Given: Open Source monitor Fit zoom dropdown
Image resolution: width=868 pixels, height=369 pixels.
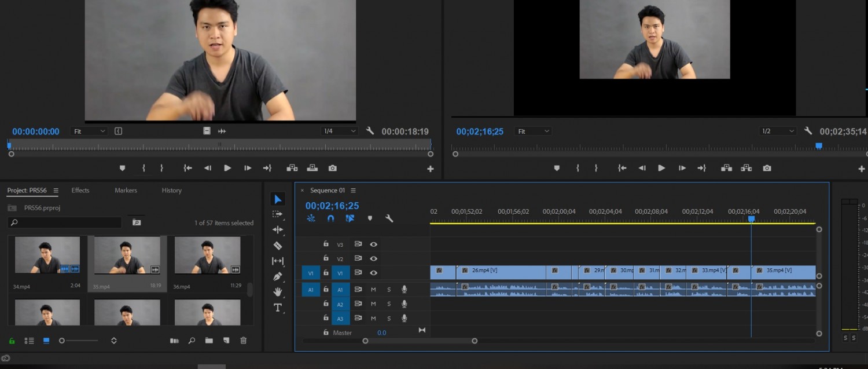Looking at the screenshot, I should [89, 131].
